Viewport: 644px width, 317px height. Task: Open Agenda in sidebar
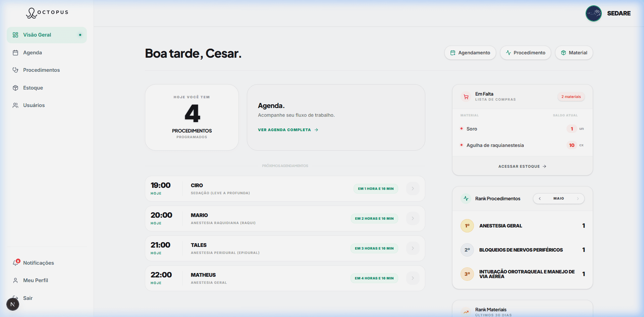pyautogui.click(x=47, y=53)
